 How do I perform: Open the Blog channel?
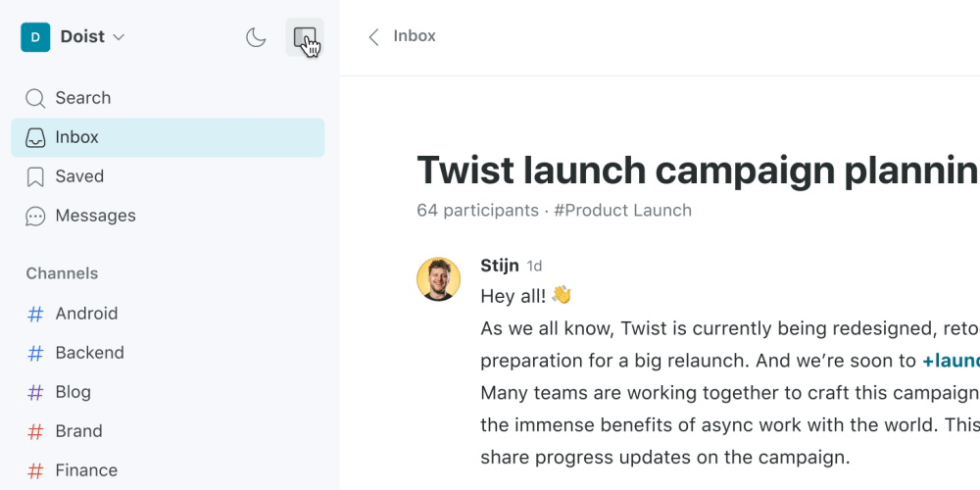pos(168,393)
